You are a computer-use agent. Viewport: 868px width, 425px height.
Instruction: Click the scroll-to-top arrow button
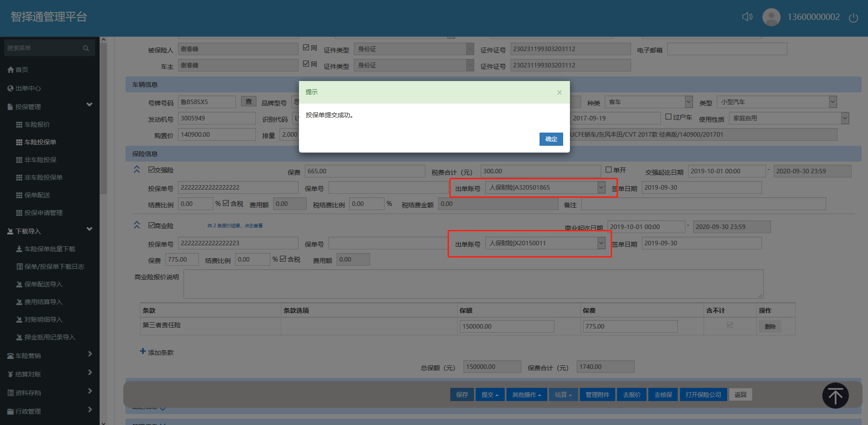coord(835,396)
